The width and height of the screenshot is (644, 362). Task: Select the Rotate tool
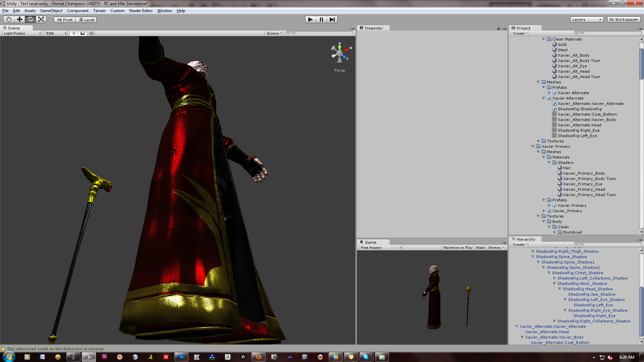30,19
